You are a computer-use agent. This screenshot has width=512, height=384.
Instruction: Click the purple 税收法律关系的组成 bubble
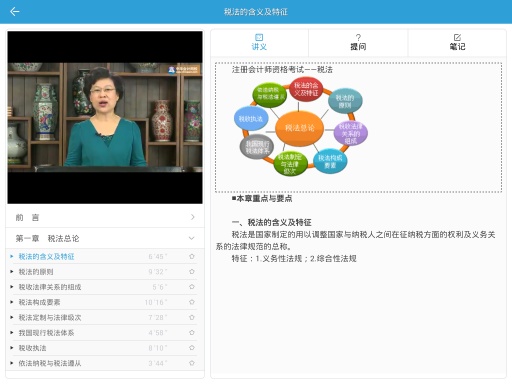tap(351, 133)
